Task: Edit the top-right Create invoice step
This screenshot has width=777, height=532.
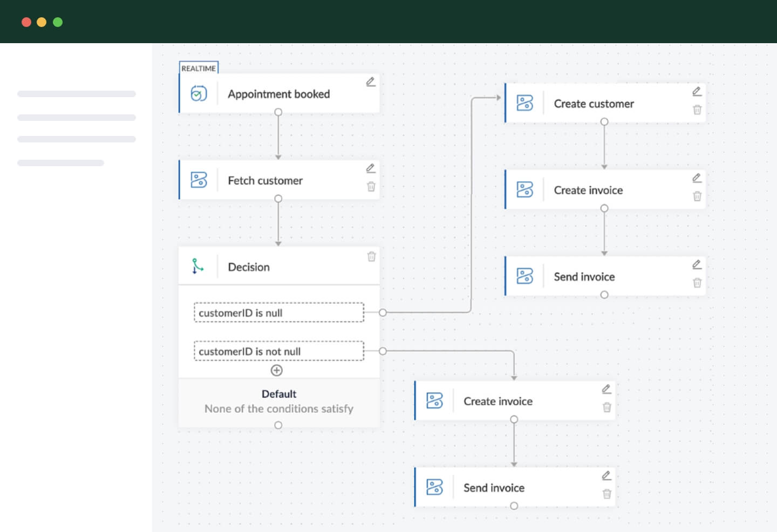Action: point(697,178)
